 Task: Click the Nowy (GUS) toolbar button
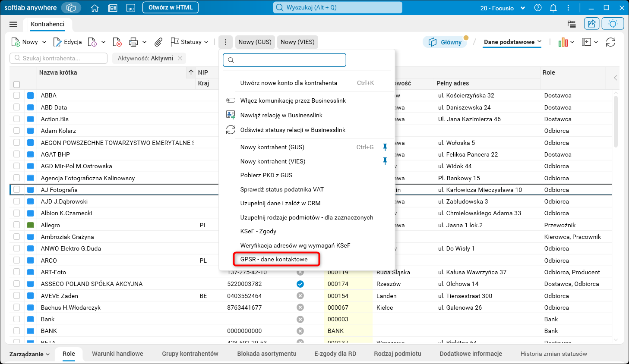tap(255, 42)
